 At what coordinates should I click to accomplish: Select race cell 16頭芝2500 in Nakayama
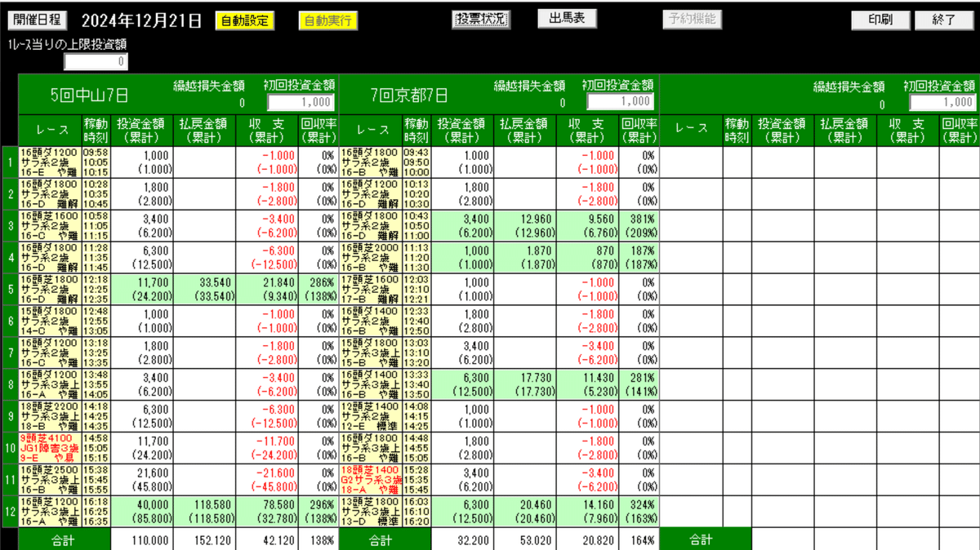tap(50, 480)
